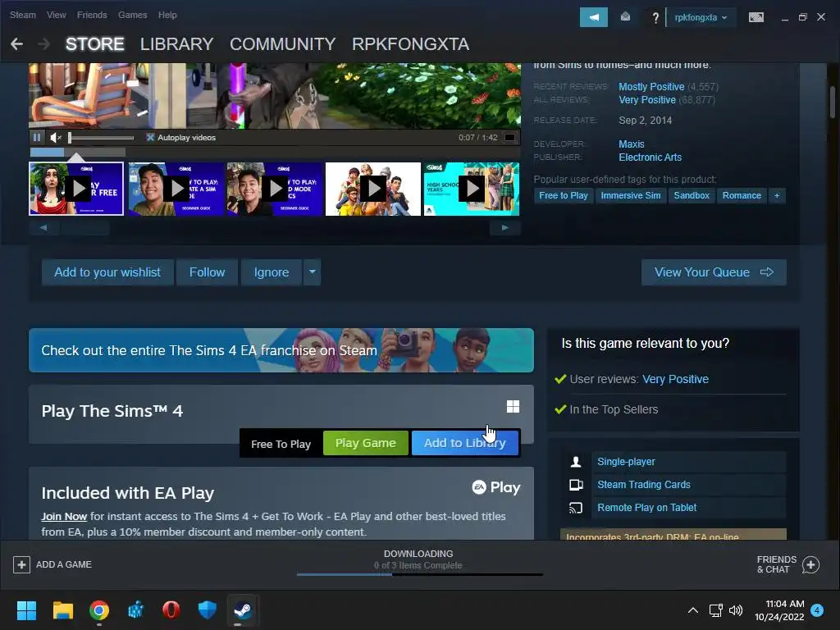
Task: Open the Windows Start menu
Action: click(26, 610)
